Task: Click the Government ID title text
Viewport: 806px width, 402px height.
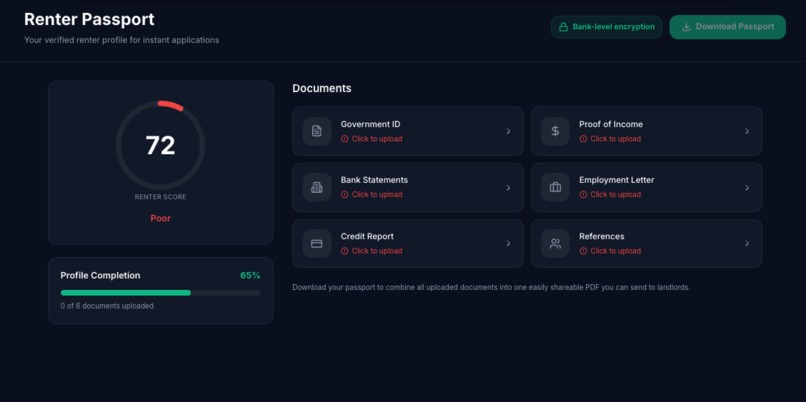Action: click(370, 124)
